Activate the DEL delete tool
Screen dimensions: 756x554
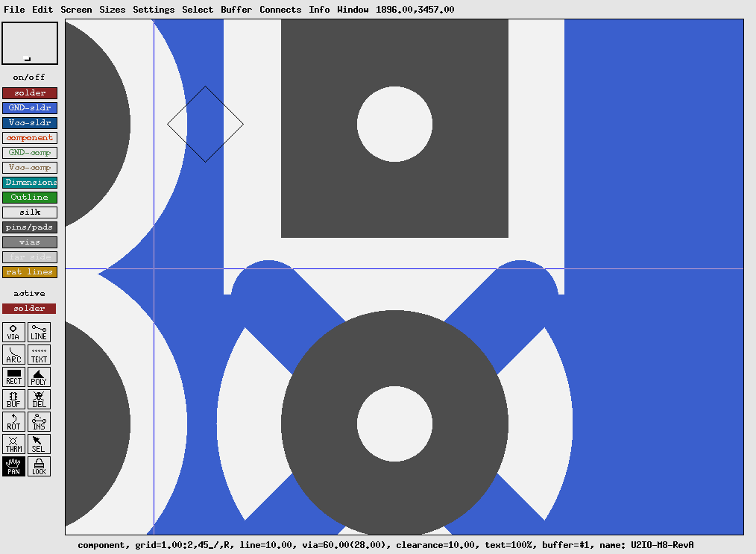coord(39,399)
